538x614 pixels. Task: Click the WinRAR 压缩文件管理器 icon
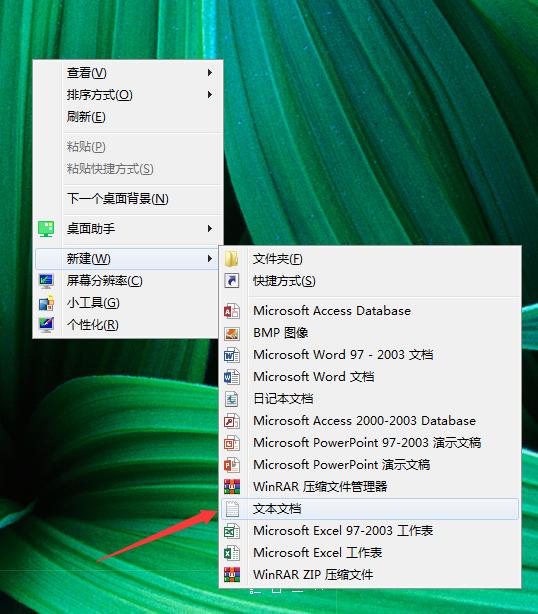click(x=231, y=487)
